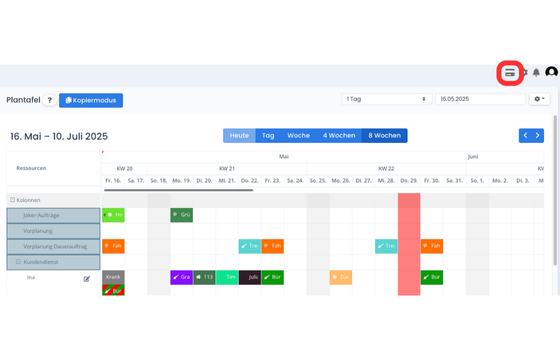The height and width of the screenshot is (360, 560).
Task: Click the question mark help button
Action: pyautogui.click(x=50, y=100)
